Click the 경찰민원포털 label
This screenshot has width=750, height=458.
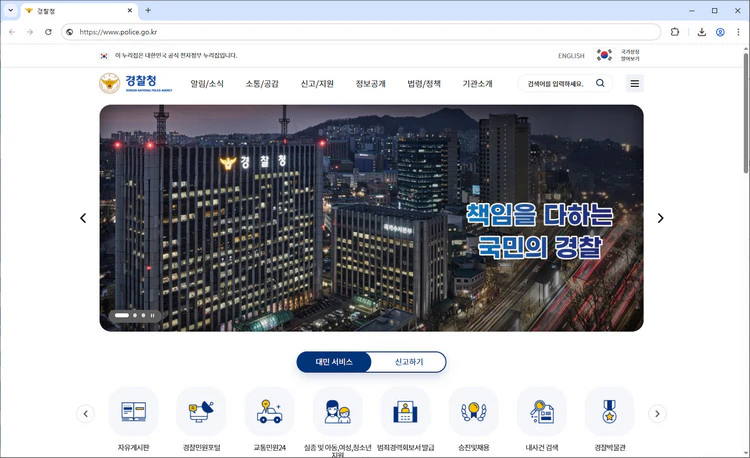point(201,447)
